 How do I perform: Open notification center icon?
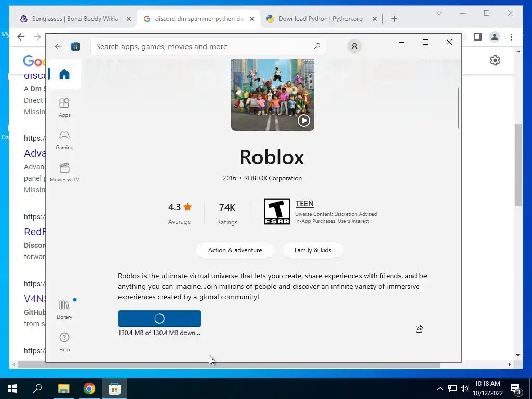click(516, 390)
